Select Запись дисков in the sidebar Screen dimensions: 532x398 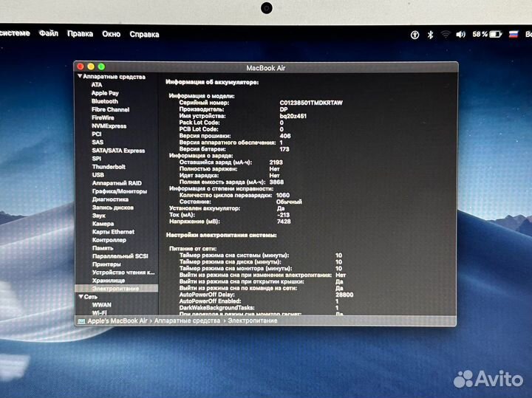tap(112, 207)
